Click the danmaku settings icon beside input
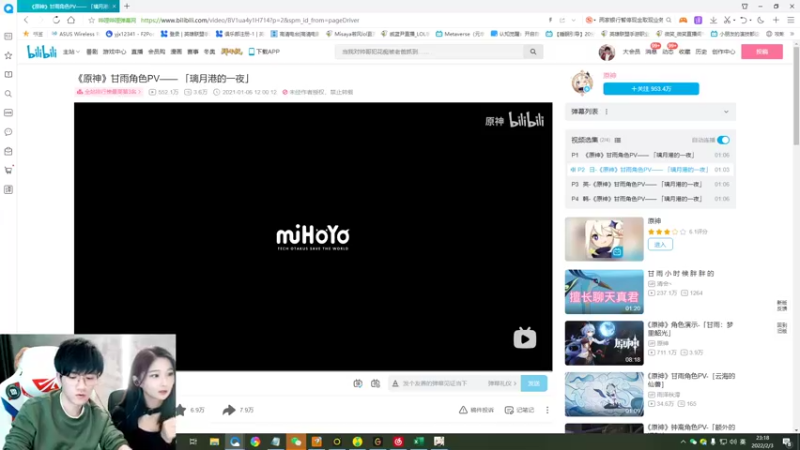 (x=376, y=383)
